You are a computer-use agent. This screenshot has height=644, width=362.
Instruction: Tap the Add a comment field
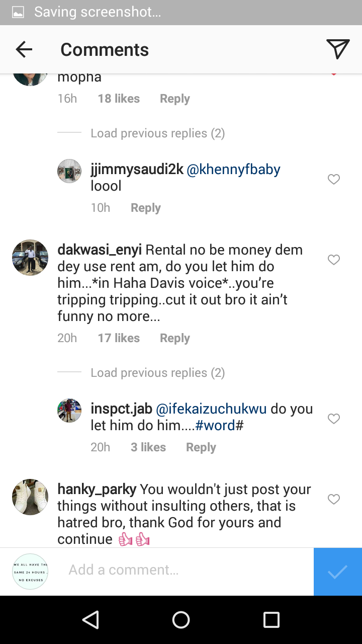pyautogui.click(x=186, y=570)
